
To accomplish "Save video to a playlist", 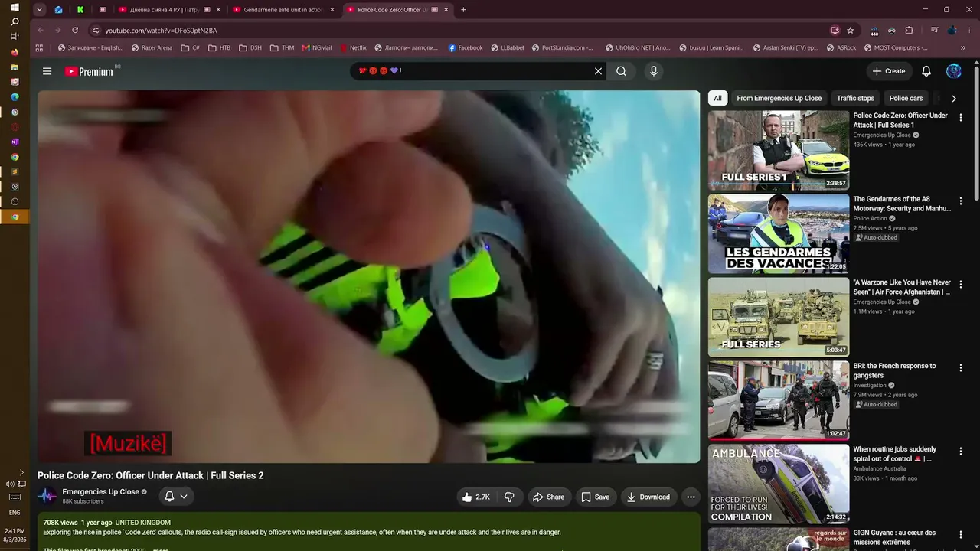I will 595,497.
